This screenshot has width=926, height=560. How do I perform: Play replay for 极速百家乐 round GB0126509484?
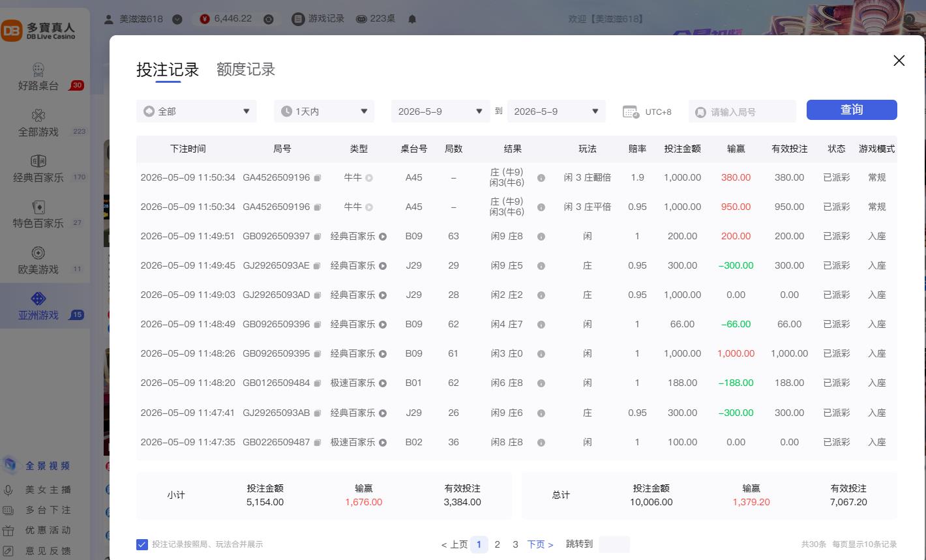[383, 383]
